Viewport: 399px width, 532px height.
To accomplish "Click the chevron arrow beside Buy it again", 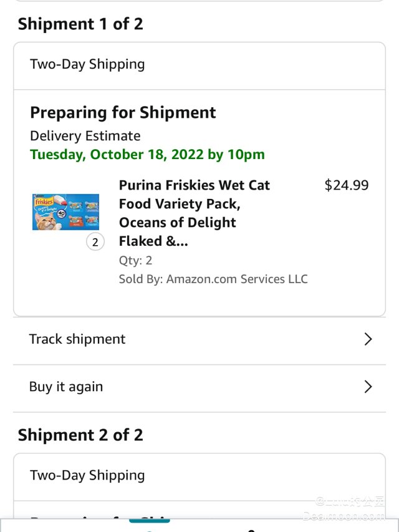I will (368, 387).
